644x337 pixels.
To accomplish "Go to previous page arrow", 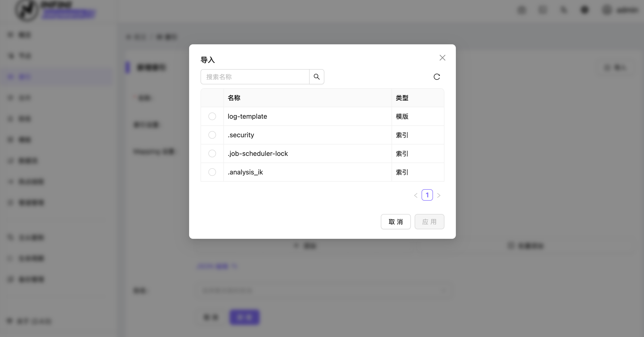I will pyautogui.click(x=416, y=195).
